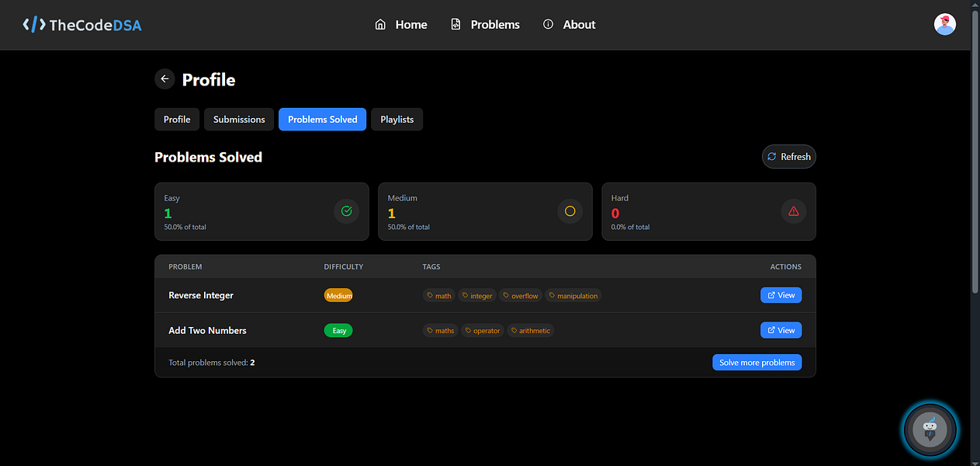Open the chatbot robot assistant
980x466 pixels.
(x=930, y=429)
